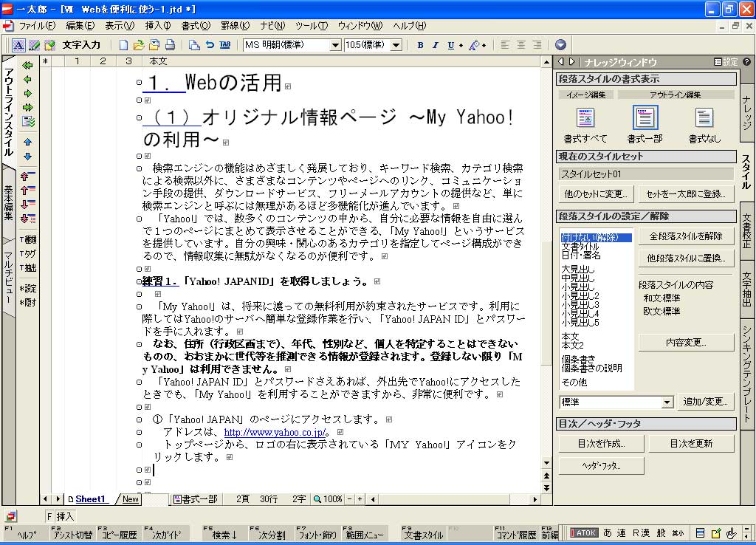The width and height of the screenshot is (756, 545).
Task: Apply bold with the B icon
Action: pos(420,45)
